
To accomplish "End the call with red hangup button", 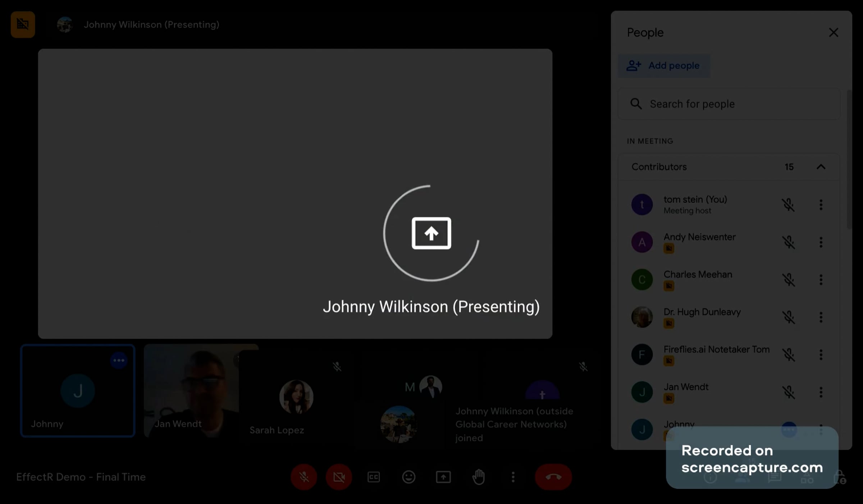I will coord(553,477).
